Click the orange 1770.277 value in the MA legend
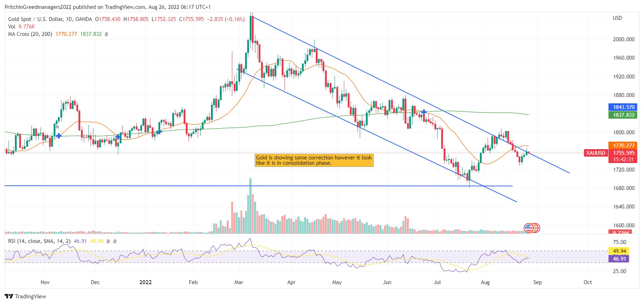The height and width of the screenshot is (304, 644). (66, 34)
